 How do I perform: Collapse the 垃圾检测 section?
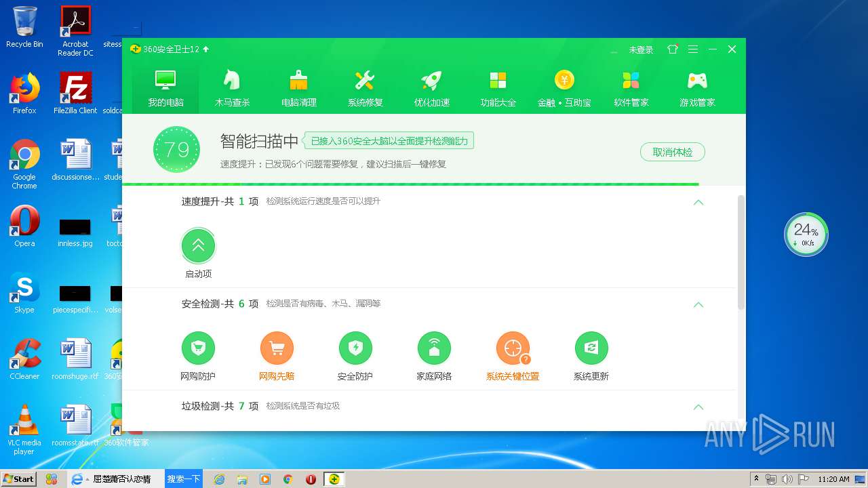pos(698,407)
